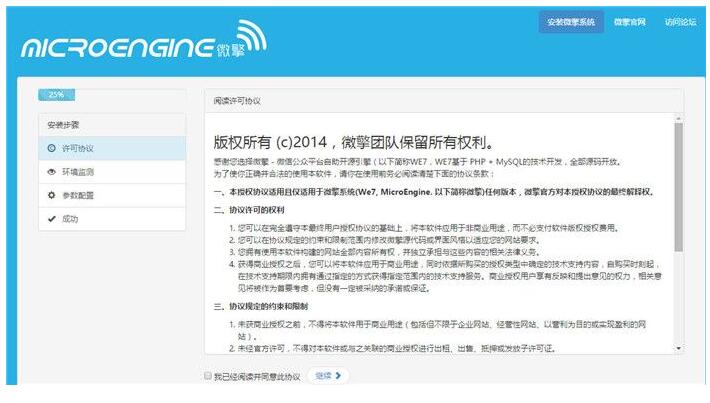Select the 成功 install step
The height and width of the screenshot is (403, 710).
pyautogui.click(x=112, y=219)
